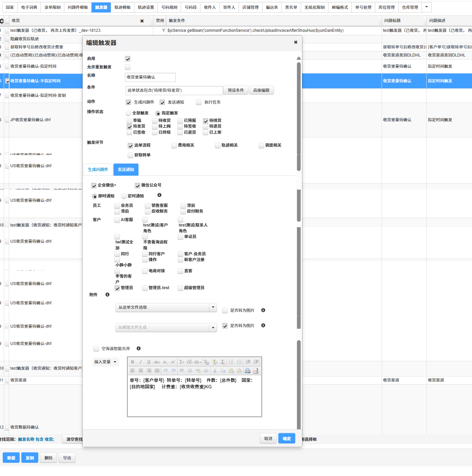Viewport: 472px width, 476px height.
Task: Open the 轨迹模板 tab in the top bar
Action: (122, 7)
